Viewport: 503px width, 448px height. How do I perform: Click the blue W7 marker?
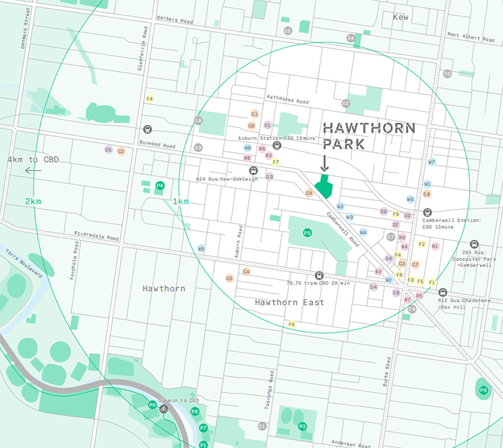[x=432, y=162]
